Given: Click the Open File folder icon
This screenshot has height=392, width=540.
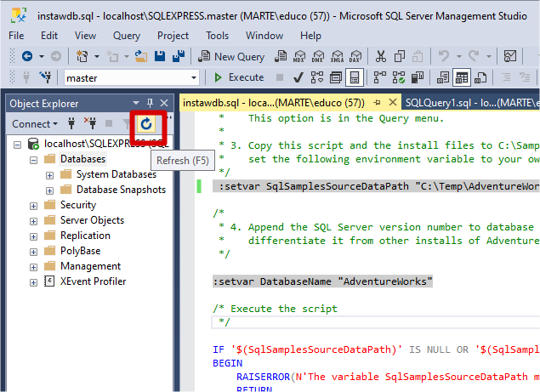Looking at the screenshot, I should (x=141, y=56).
